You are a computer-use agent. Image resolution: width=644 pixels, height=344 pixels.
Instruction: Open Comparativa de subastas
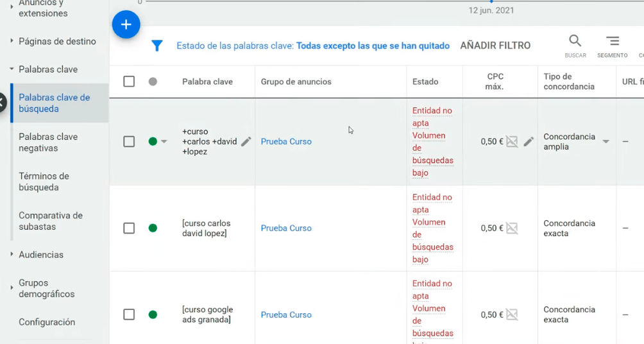point(51,221)
